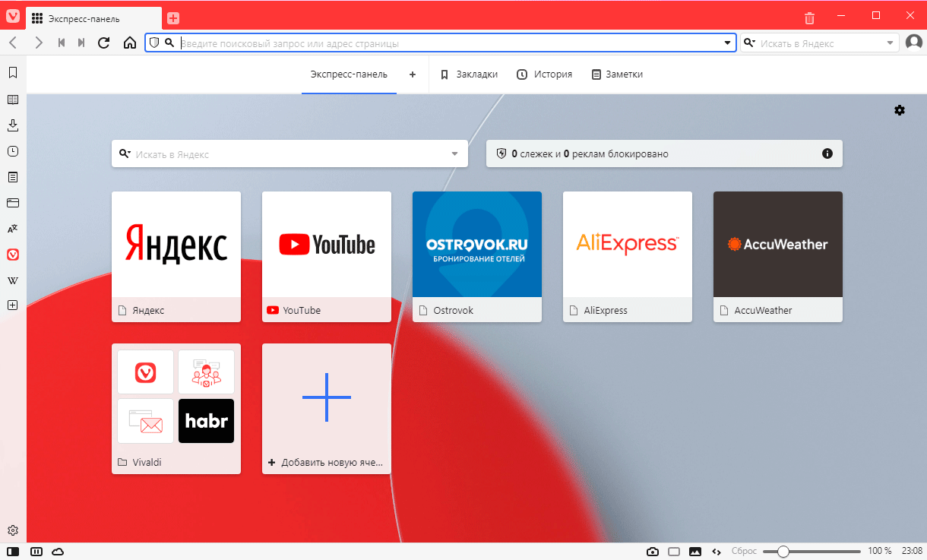Open the Яндекс speed dial

point(176,257)
